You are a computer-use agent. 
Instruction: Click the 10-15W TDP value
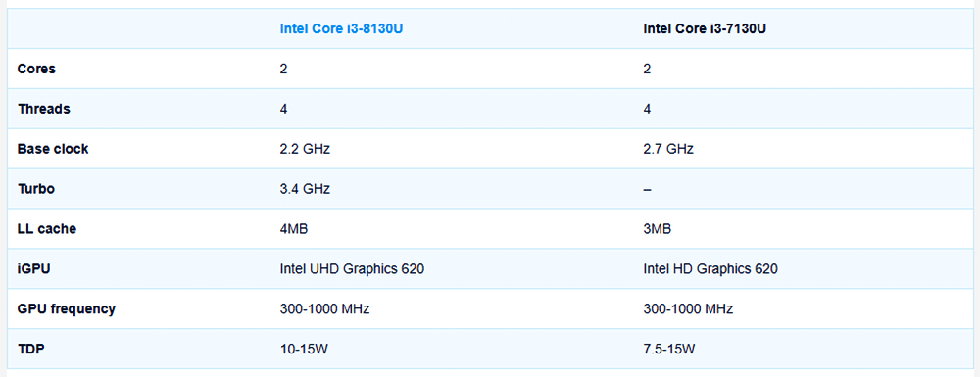(305, 349)
